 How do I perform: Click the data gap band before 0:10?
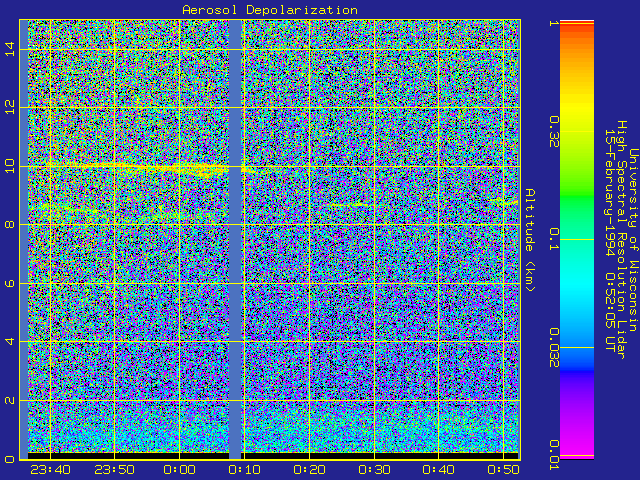tap(235, 240)
